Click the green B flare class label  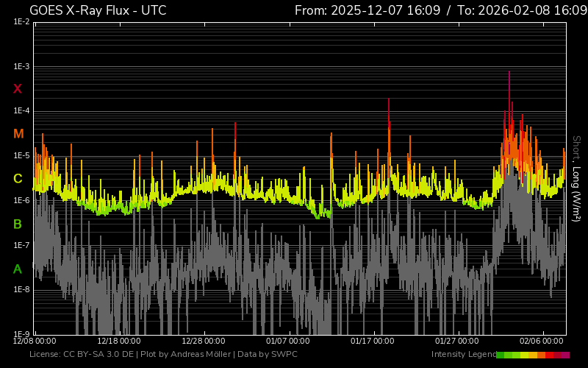click(18, 224)
